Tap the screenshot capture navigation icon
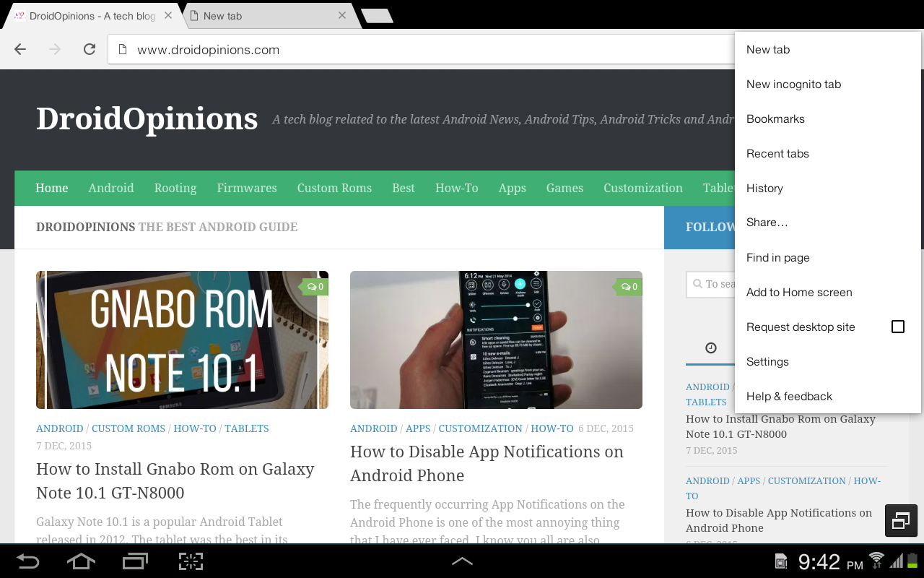Image resolution: width=924 pixels, height=578 pixels. pyautogui.click(x=191, y=561)
